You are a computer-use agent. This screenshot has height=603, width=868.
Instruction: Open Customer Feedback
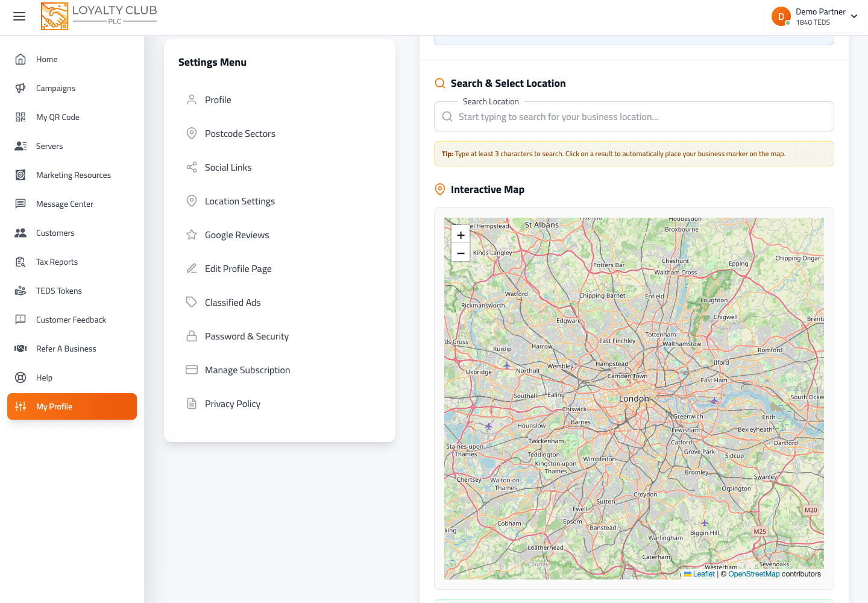(72, 320)
